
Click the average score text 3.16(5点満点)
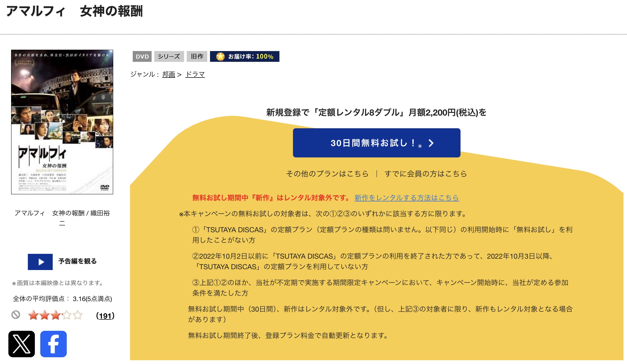pyautogui.click(x=92, y=299)
